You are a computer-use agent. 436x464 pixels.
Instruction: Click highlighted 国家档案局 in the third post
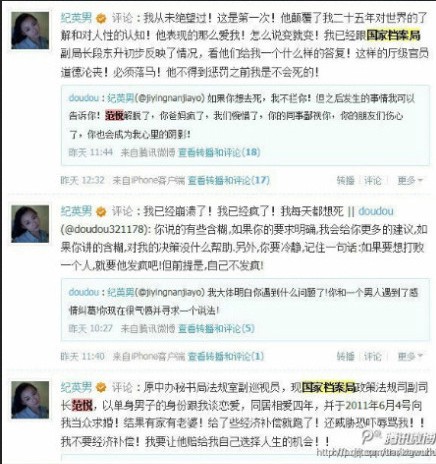[x=328, y=387]
